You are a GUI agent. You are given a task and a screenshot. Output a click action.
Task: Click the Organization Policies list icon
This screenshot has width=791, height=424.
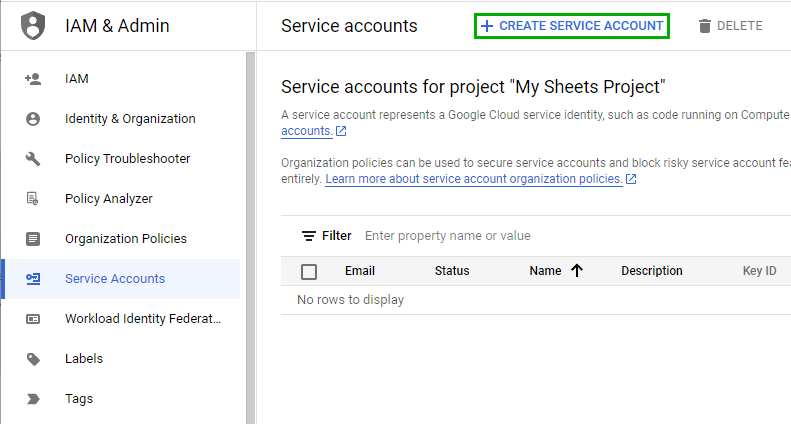point(33,238)
